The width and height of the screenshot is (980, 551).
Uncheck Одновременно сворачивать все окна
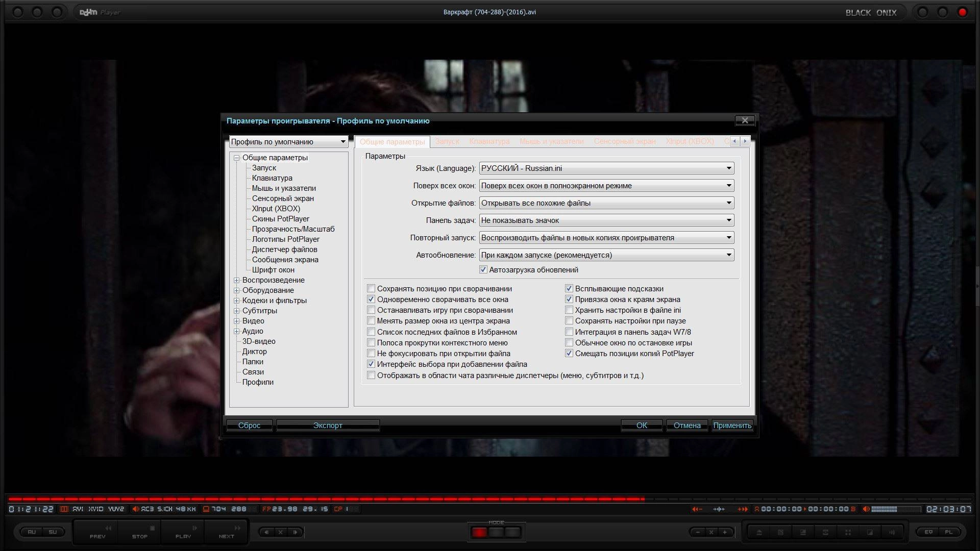click(x=371, y=299)
